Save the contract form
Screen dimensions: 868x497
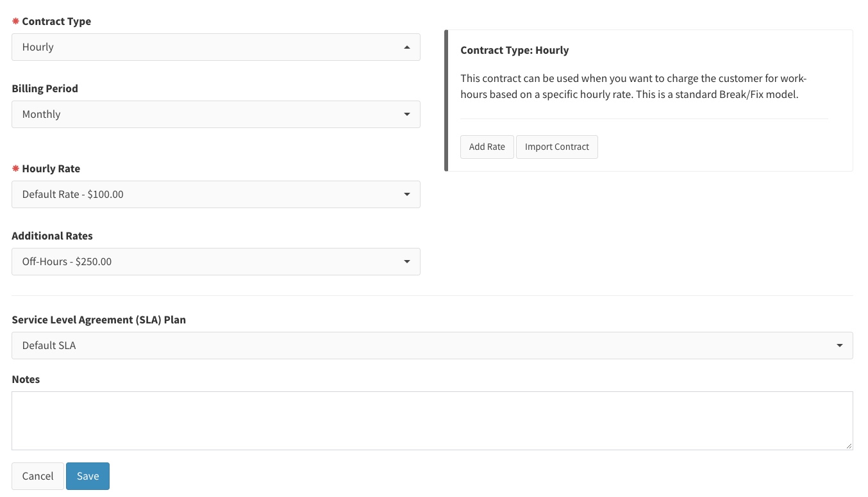click(x=87, y=476)
